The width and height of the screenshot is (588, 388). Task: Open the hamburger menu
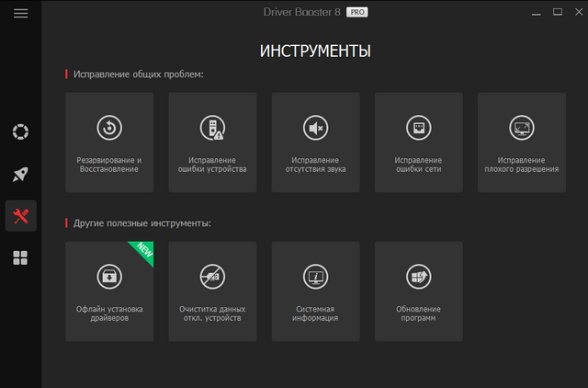point(20,14)
